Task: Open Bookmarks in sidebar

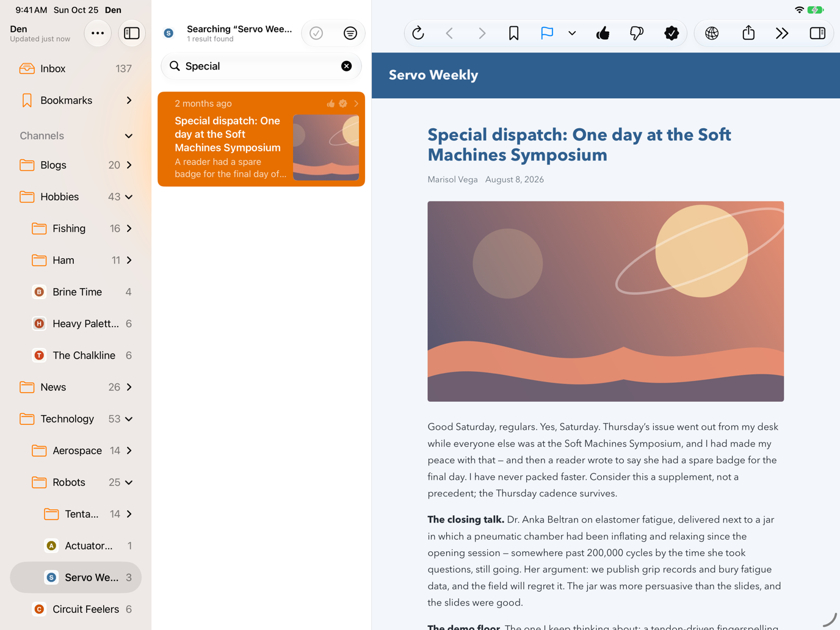Action: pos(76,100)
